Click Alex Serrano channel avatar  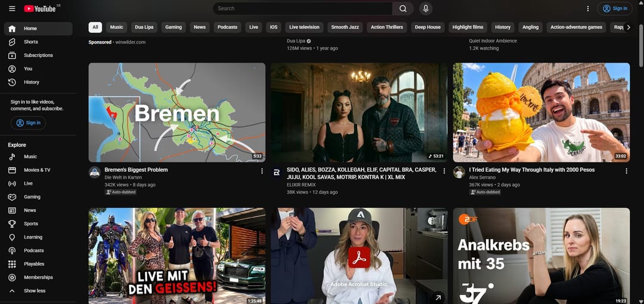[459, 172]
